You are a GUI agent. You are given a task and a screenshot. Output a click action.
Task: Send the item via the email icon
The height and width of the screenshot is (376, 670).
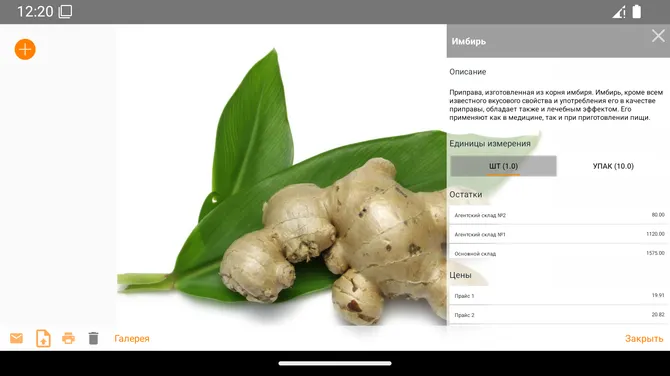coord(16,338)
